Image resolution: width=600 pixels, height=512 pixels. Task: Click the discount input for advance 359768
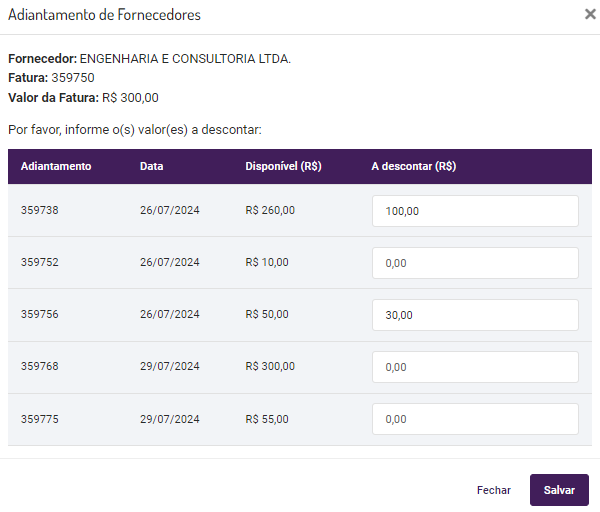(x=475, y=367)
